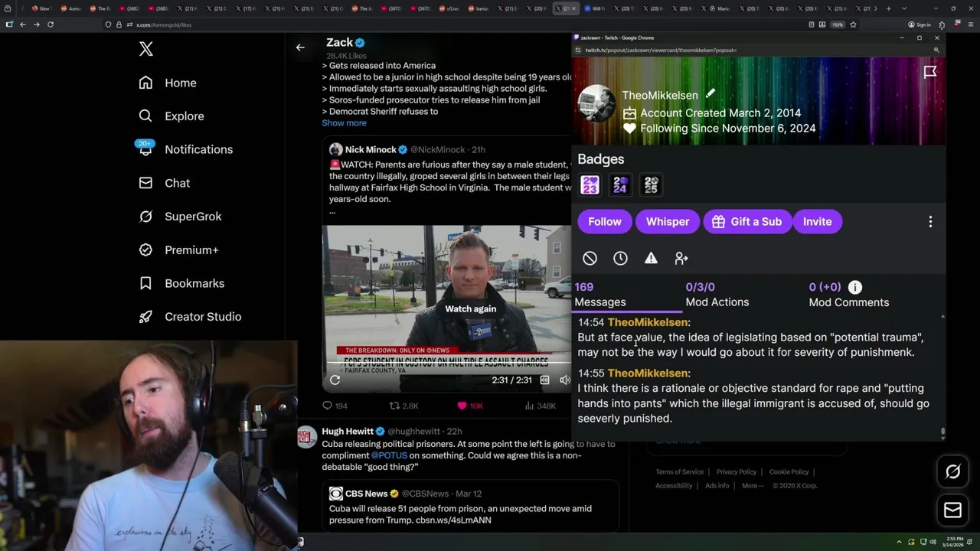Click the Bookmarks icon in sidebar
This screenshot has width=980, height=551.
pyautogui.click(x=145, y=283)
